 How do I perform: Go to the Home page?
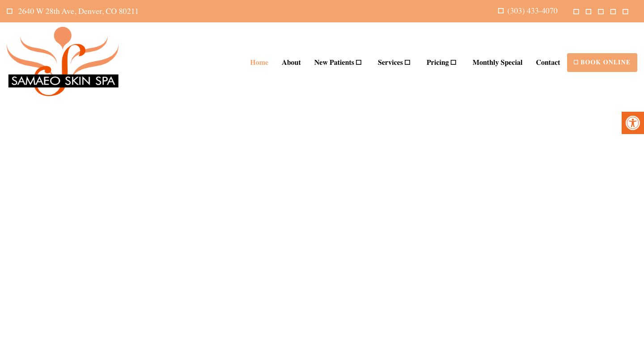pyautogui.click(x=259, y=63)
